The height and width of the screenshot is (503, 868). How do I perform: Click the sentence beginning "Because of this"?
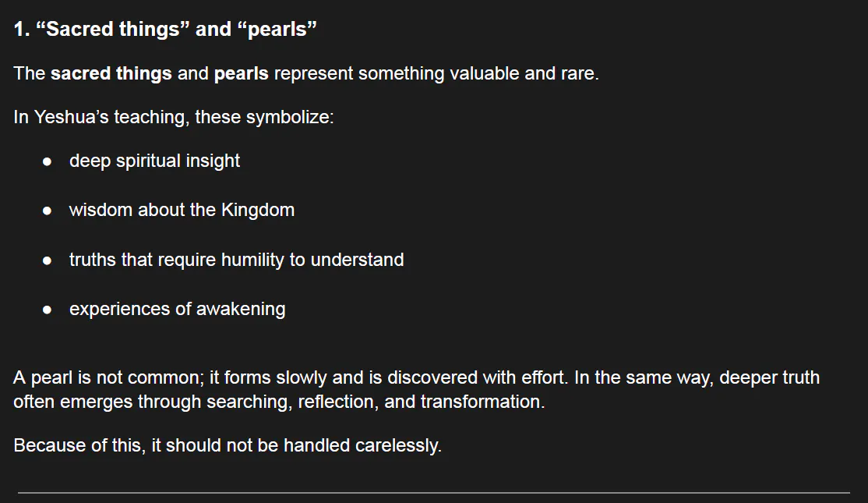227,446
